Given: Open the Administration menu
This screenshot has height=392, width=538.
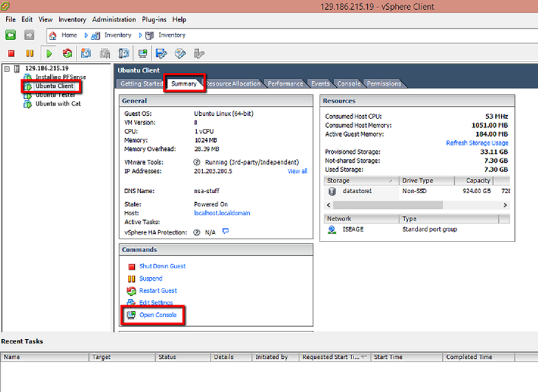Looking at the screenshot, I should pos(114,20).
